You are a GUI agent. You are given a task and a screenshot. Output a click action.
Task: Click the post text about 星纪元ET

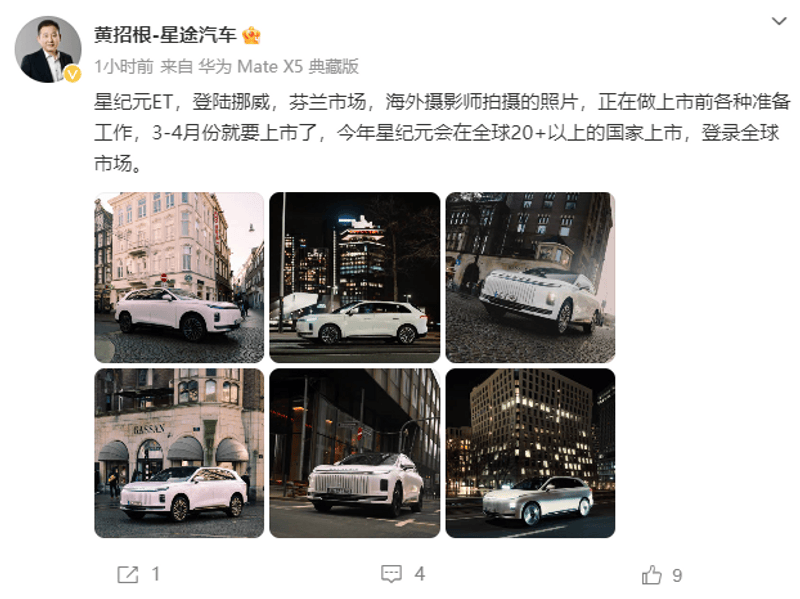442,133
